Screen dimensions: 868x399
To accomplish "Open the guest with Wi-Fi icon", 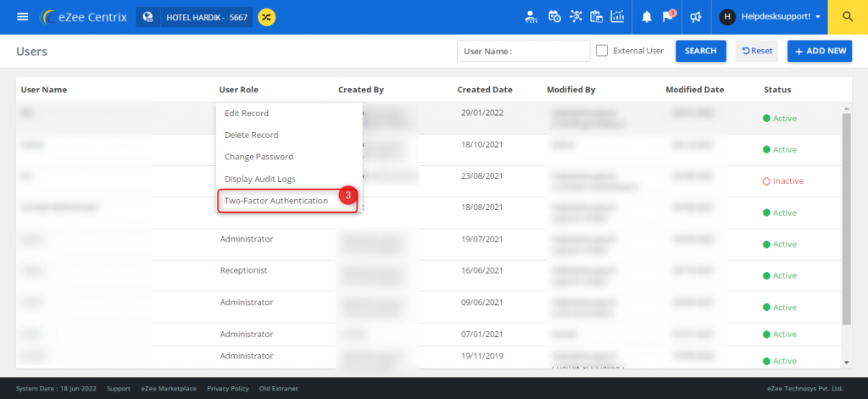I will click(x=531, y=17).
